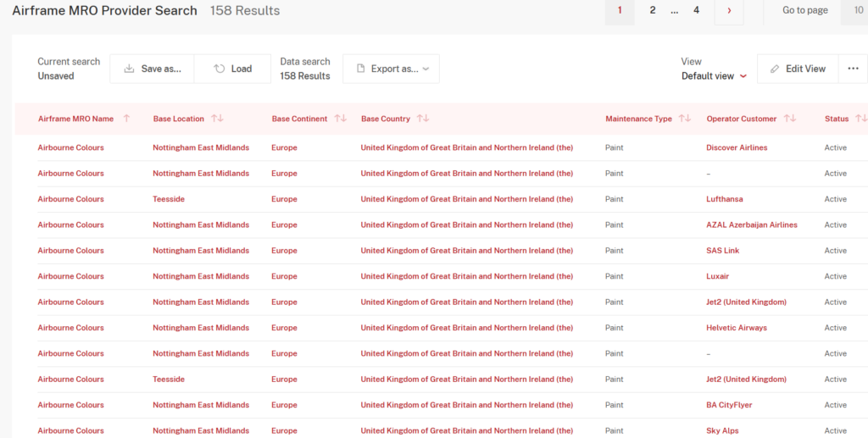Click Teesside in the Lufthansa row

(x=169, y=199)
